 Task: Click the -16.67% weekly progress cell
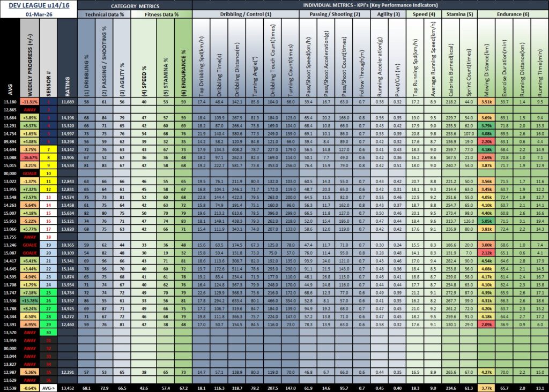[29, 157]
